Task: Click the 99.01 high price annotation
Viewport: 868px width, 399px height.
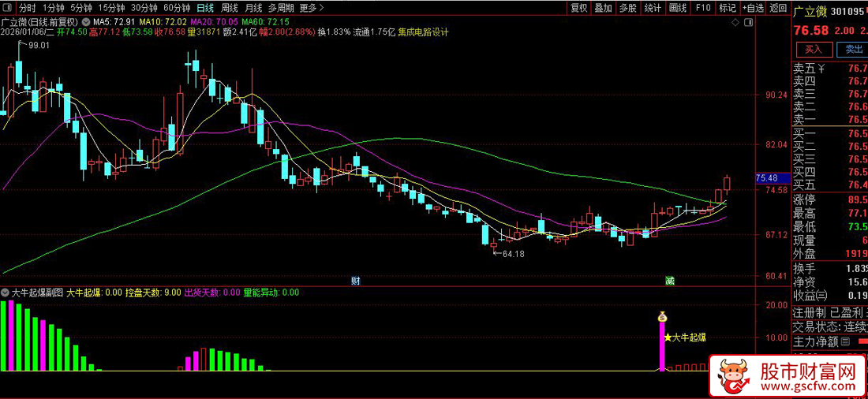Action: click(x=37, y=46)
